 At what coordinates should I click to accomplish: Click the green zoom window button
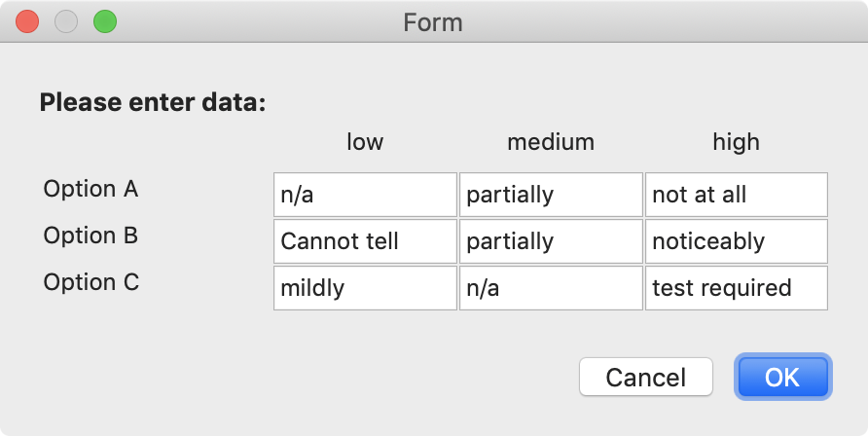tap(105, 21)
